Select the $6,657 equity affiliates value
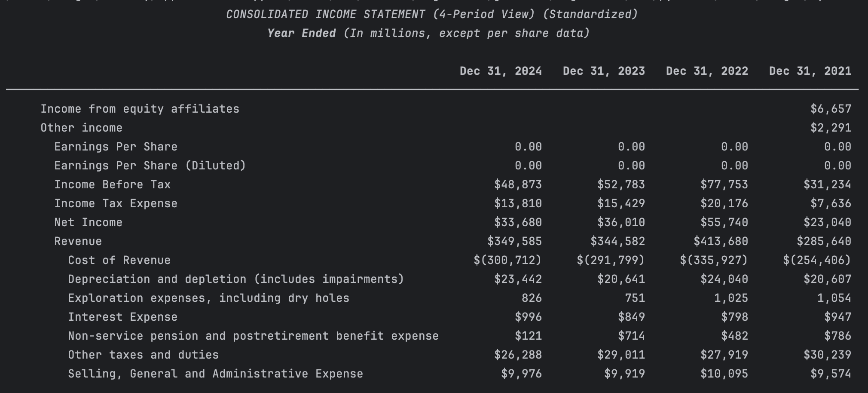Screen dimensions: 868x393 tap(831, 109)
